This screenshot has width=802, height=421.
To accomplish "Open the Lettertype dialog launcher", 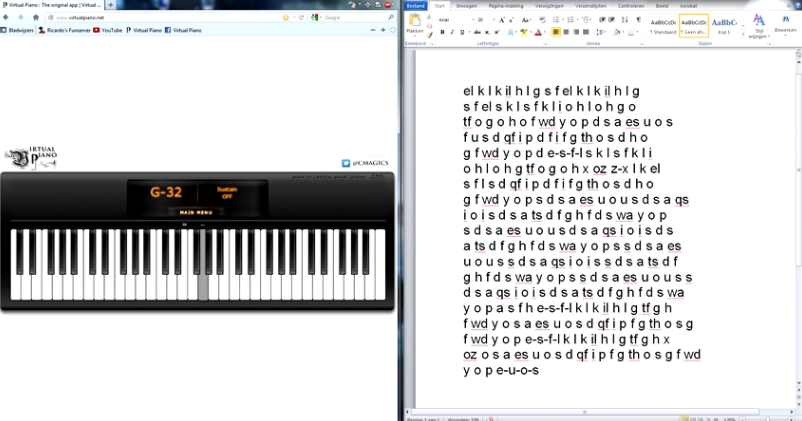I will click(x=545, y=44).
